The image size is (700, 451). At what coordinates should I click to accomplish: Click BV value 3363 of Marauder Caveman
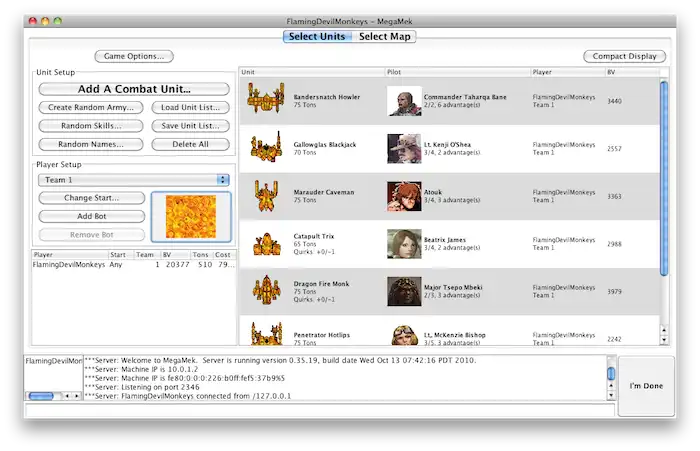coord(614,196)
